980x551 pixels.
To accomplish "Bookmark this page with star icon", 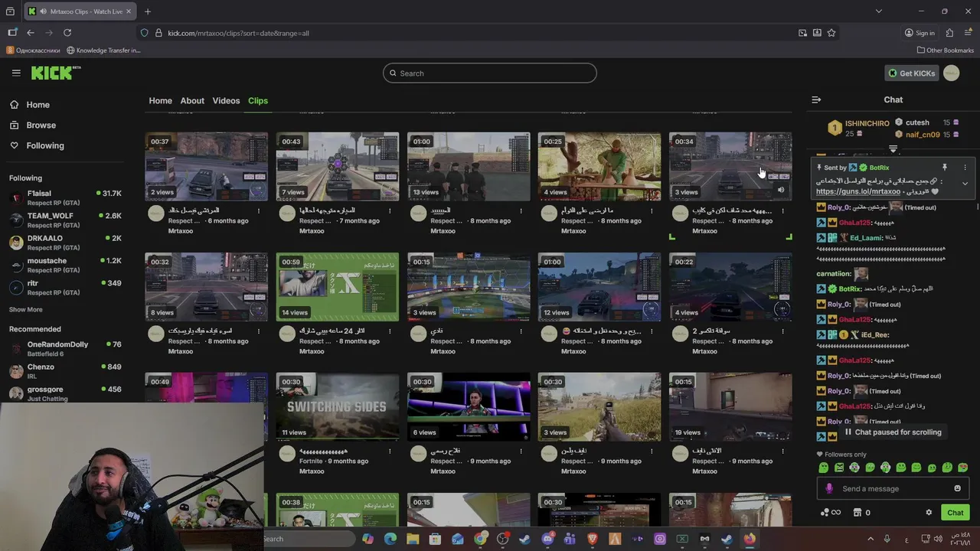I will (x=831, y=33).
